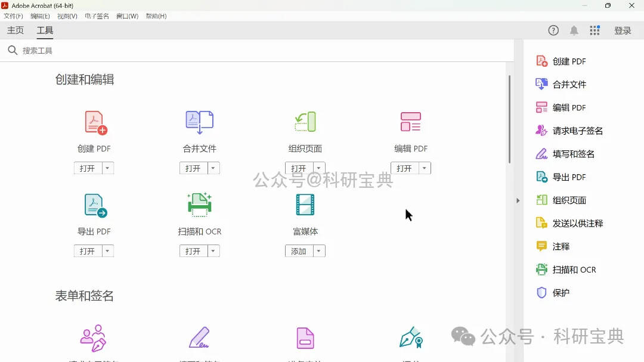Click the 搜索工具 search field
644x362 pixels.
256,51
